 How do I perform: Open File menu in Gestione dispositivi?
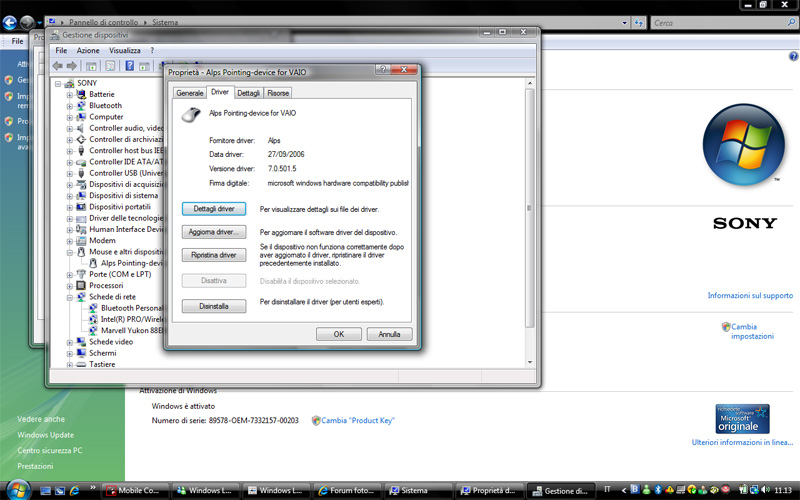click(x=61, y=51)
